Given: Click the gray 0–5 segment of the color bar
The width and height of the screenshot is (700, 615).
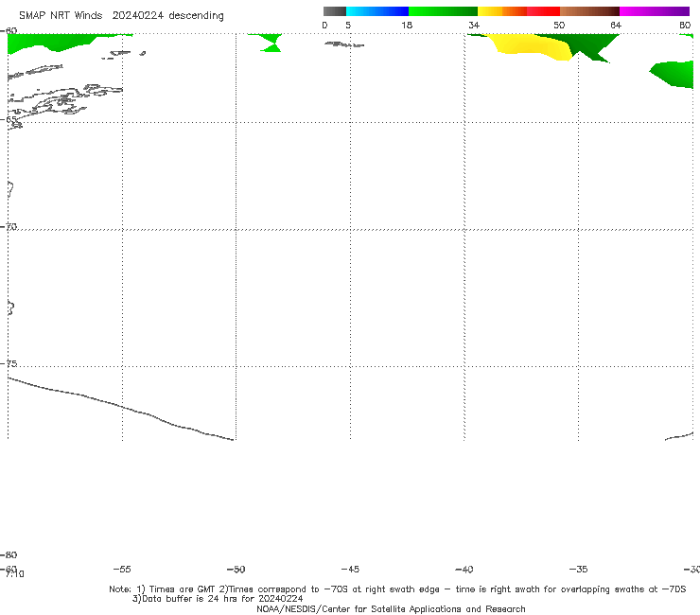Looking at the screenshot, I should coord(334,11).
